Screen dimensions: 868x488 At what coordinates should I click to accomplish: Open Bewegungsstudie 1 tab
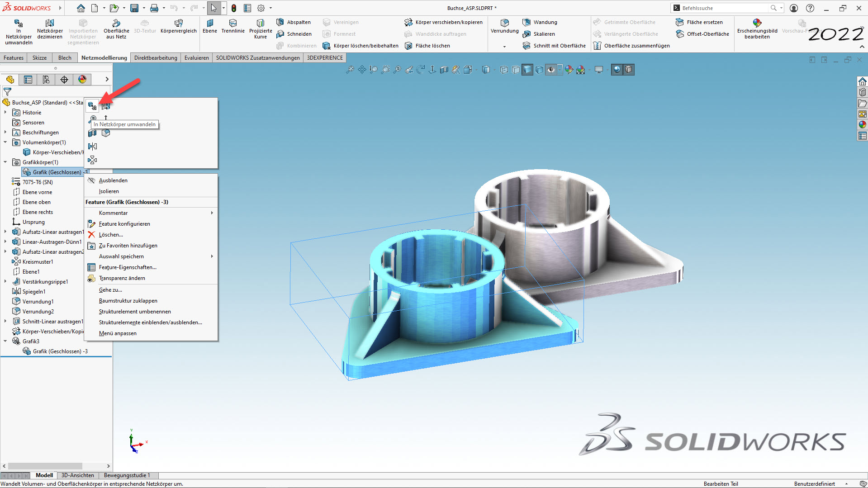pos(127,475)
